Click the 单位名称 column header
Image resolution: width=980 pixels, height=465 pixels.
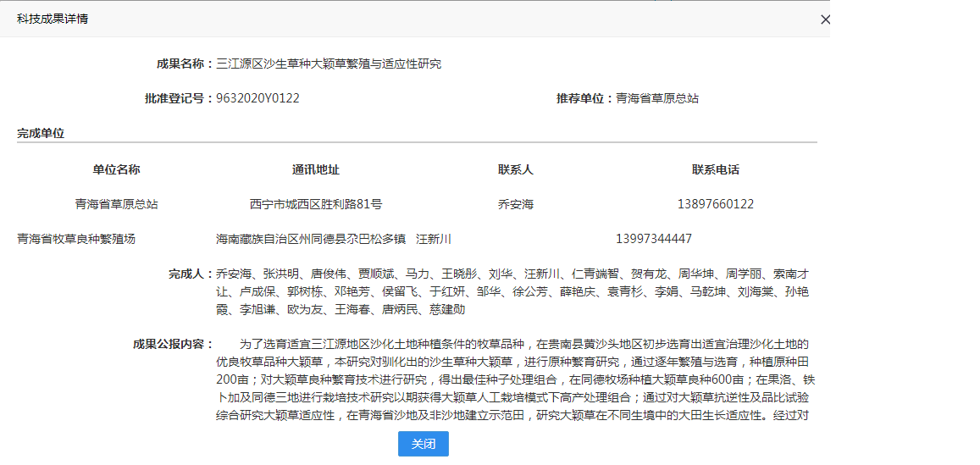(x=116, y=169)
